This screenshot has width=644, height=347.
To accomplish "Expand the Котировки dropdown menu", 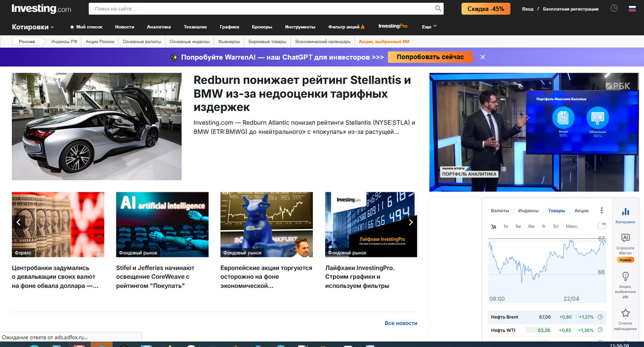I will click(33, 27).
